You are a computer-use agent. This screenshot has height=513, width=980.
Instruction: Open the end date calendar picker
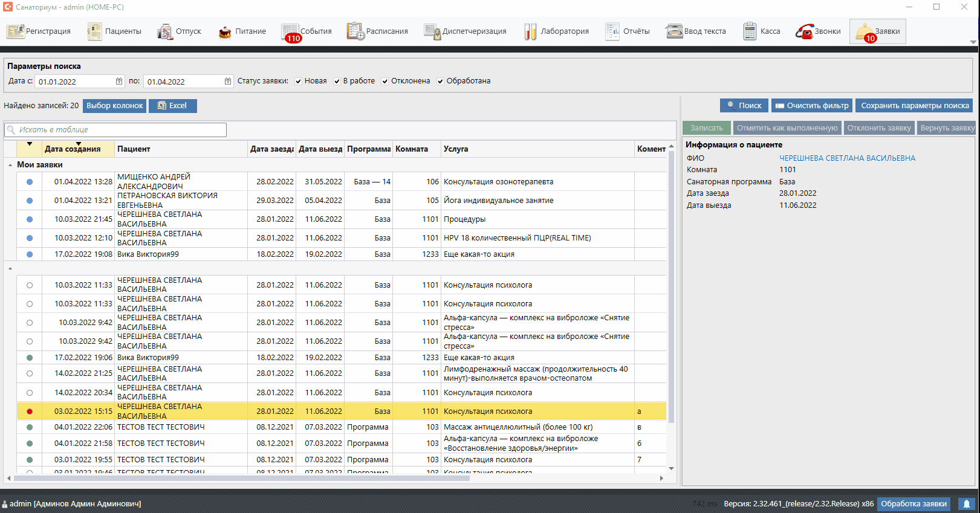(x=228, y=81)
